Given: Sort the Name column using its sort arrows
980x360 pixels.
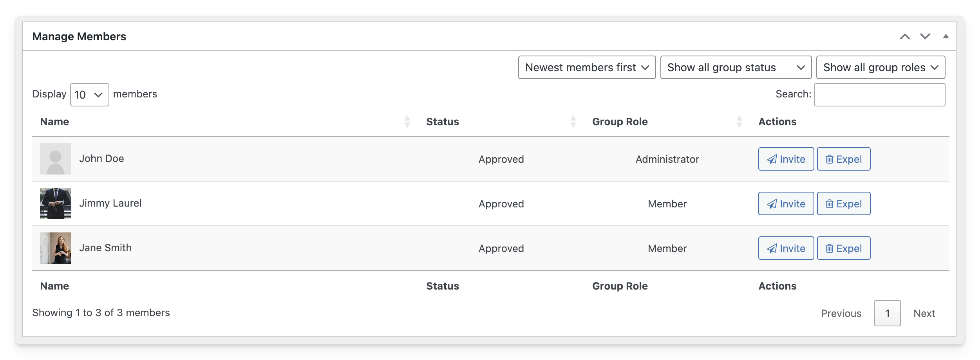Looking at the screenshot, I should coord(407,122).
